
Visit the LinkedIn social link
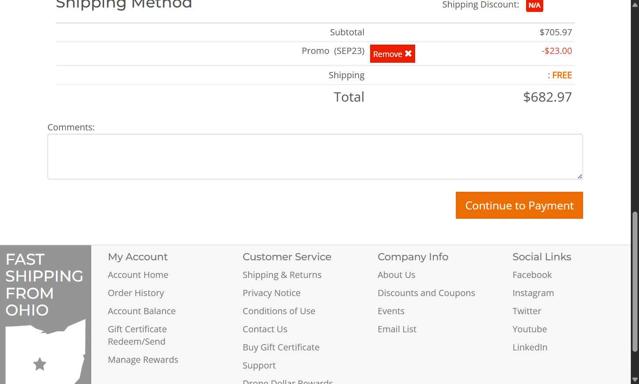pyautogui.click(x=530, y=347)
